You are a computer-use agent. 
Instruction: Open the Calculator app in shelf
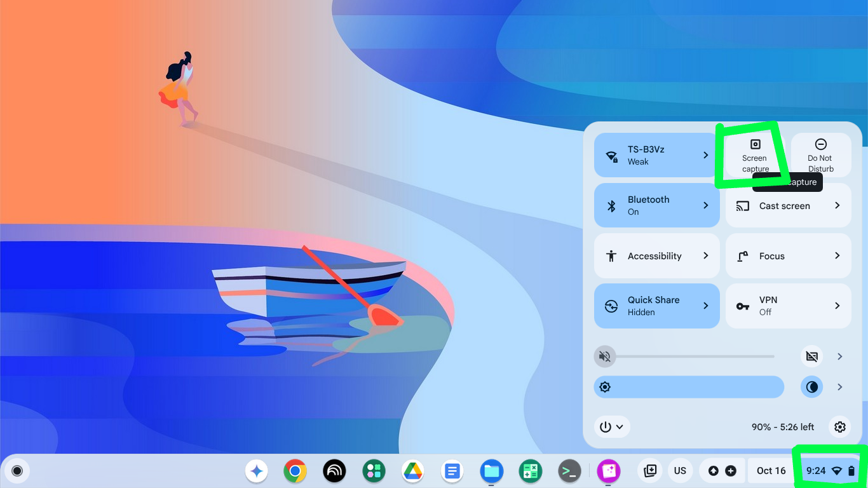(530, 471)
